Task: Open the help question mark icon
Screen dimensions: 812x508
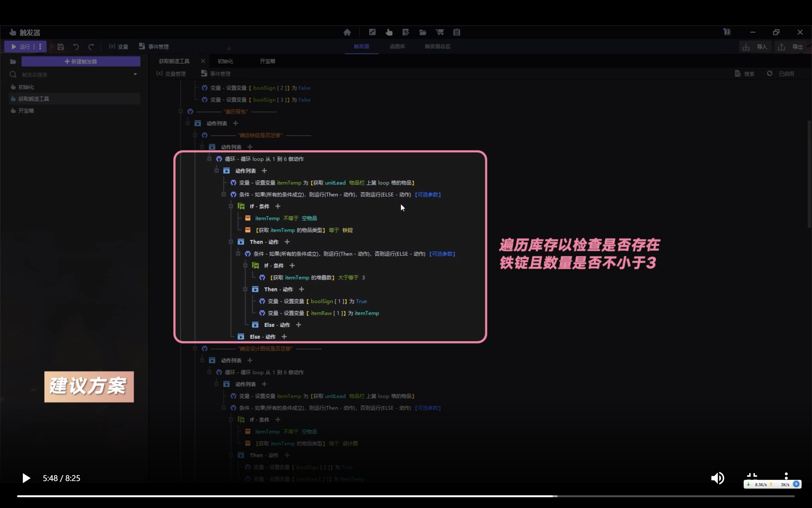Action: pos(727,32)
